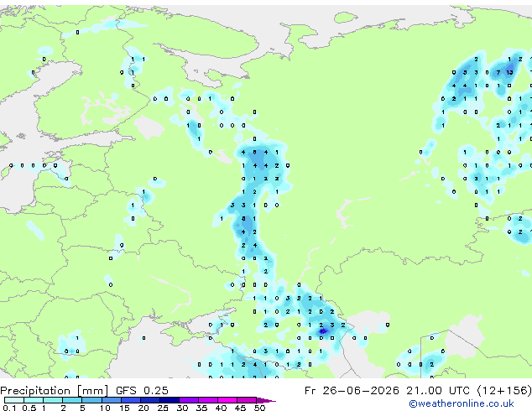The height and width of the screenshot is (411, 532).
Task: Click the 'GFS 0.25' model label
Action: [142, 390]
